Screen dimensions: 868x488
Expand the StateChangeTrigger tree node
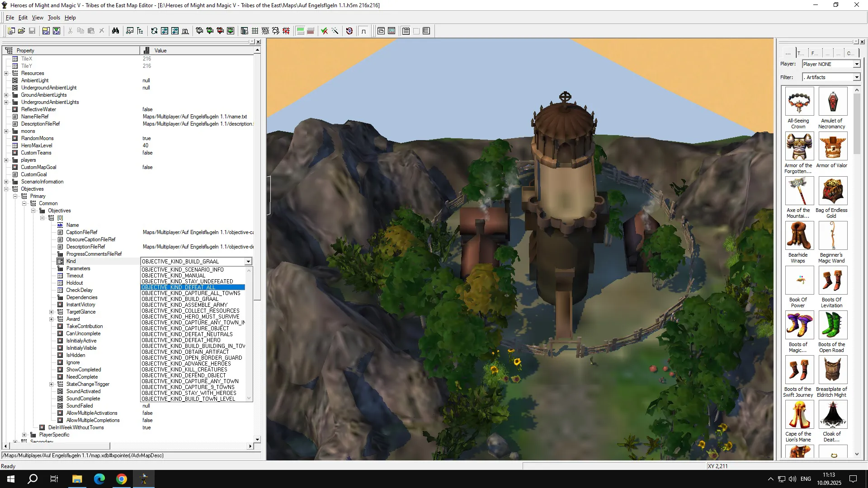pyautogui.click(x=52, y=384)
